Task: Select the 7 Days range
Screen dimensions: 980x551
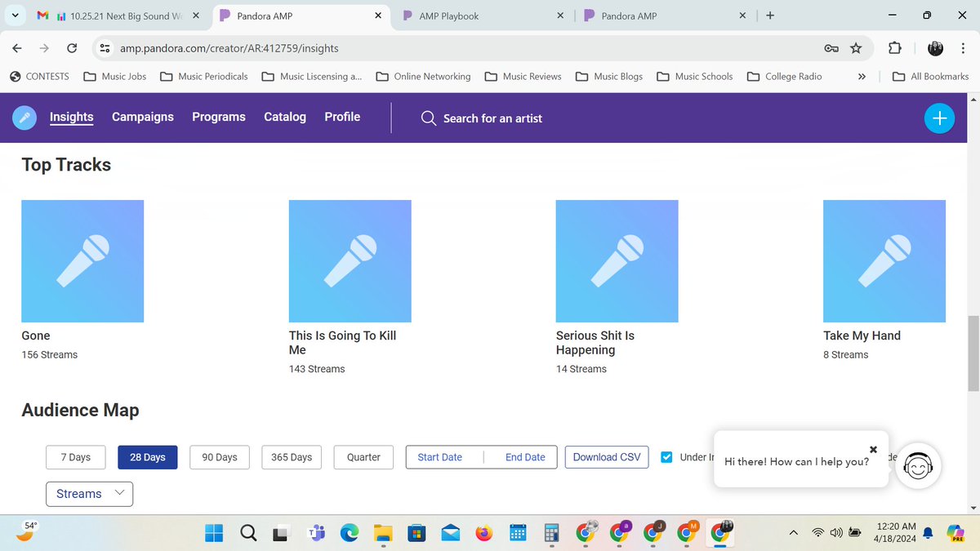Action: click(76, 457)
